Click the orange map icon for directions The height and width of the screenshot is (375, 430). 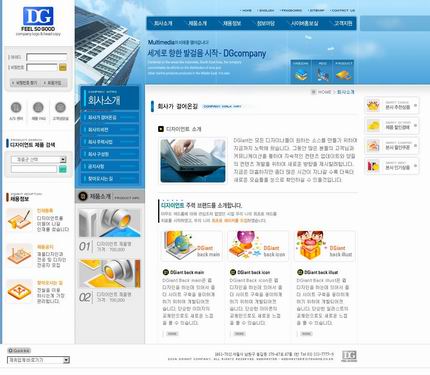[x=19, y=292]
